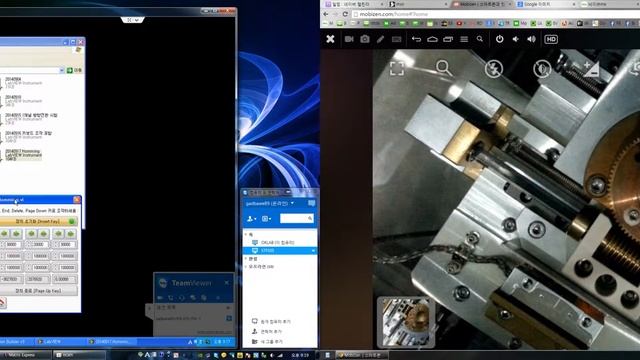This screenshot has height=360, width=640.
Task: Close the remote LabVIEW panel window
Action: [x=77, y=200]
